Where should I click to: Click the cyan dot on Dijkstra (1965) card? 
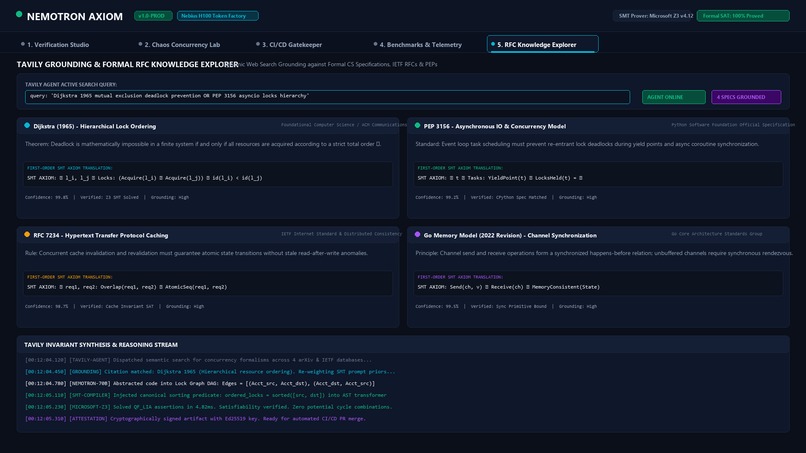(x=27, y=125)
